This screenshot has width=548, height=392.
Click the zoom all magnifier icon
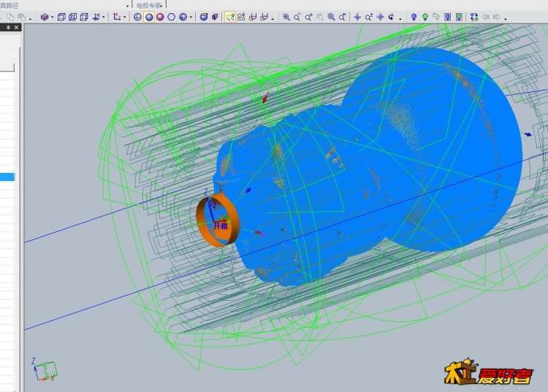(331, 17)
